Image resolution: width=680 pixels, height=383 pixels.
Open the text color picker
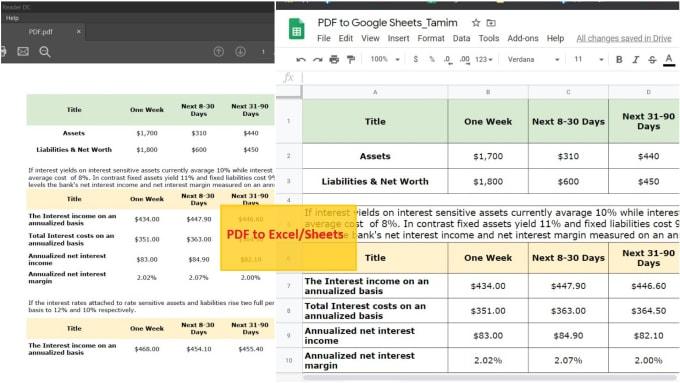pos(669,59)
